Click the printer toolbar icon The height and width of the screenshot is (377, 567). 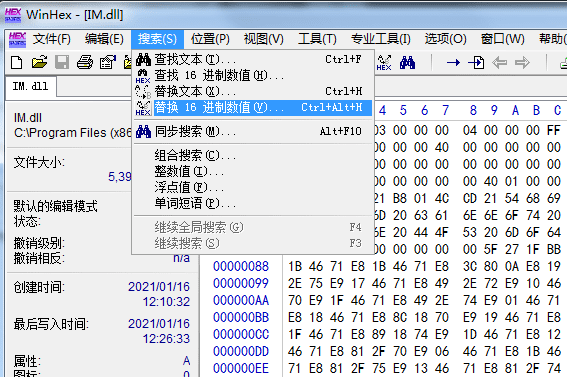pos(85,63)
